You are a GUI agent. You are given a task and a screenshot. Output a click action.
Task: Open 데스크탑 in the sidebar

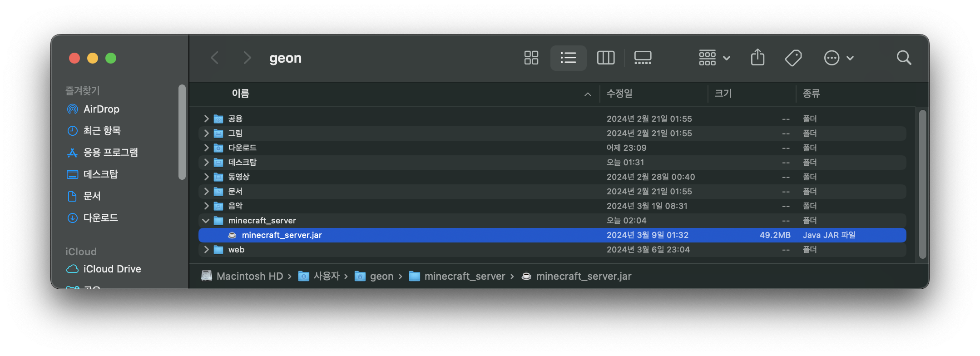point(92,174)
